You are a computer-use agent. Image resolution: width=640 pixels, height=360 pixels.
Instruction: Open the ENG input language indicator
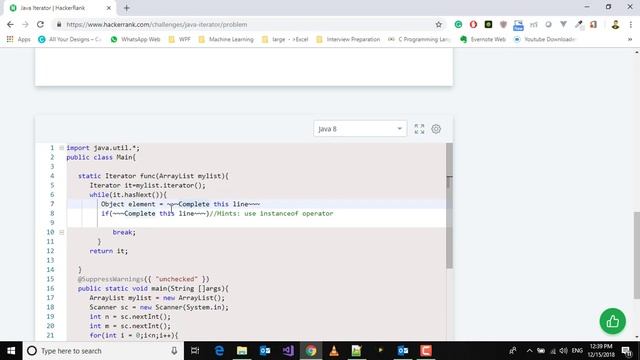click(577, 351)
